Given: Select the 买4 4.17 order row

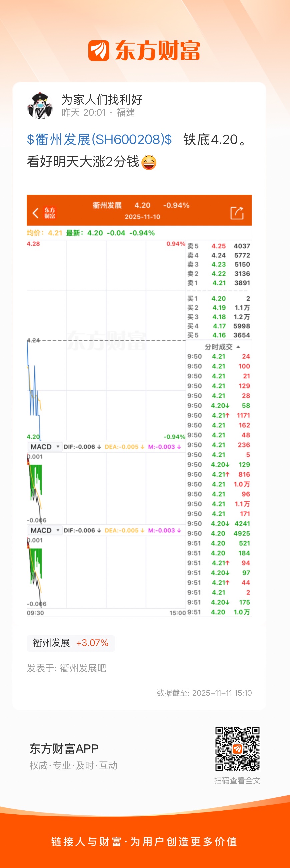Looking at the screenshot, I should pyautogui.click(x=219, y=326).
